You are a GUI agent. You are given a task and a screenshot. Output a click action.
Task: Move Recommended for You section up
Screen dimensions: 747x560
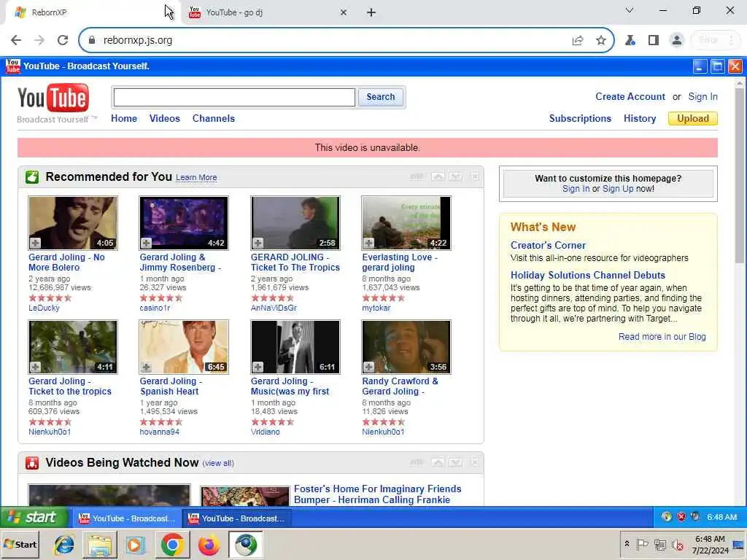[x=438, y=176]
